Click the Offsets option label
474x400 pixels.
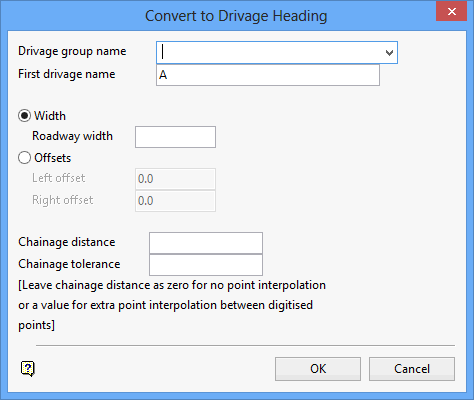click(x=53, y=158)
